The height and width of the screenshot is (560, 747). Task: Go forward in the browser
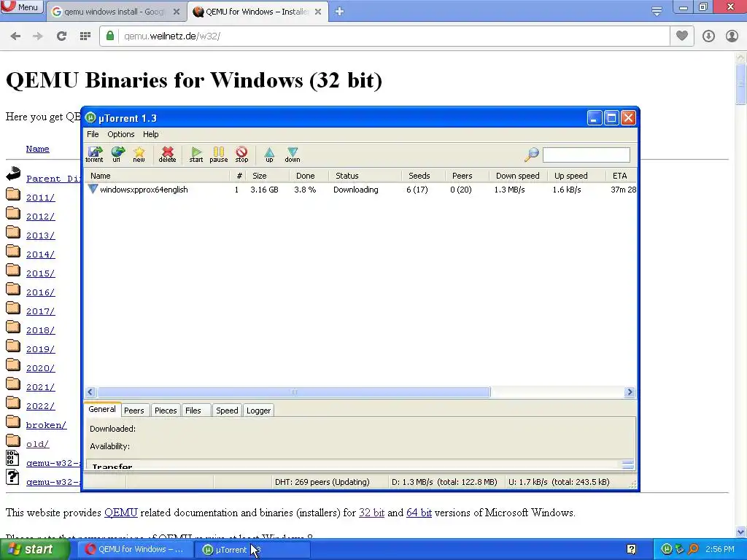pyautogui.click(x=38, y=36)
